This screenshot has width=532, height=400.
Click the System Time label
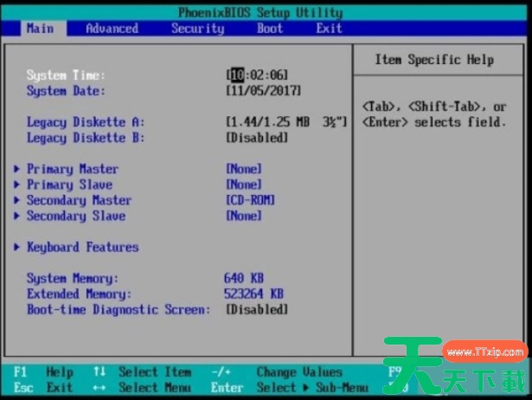[x=66, y=75]
